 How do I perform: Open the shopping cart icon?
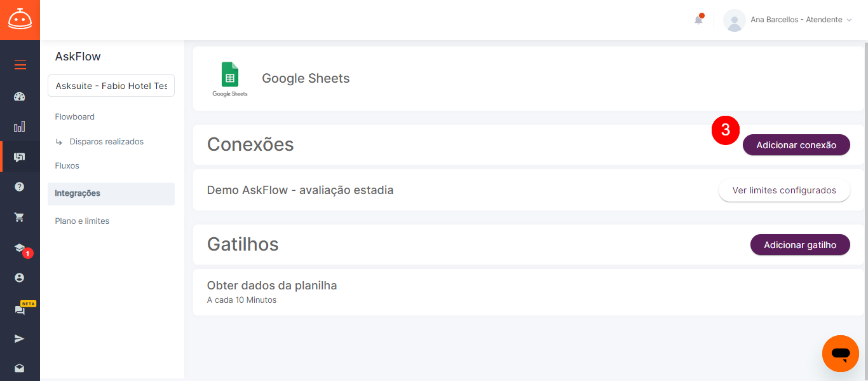click(20, 217)
